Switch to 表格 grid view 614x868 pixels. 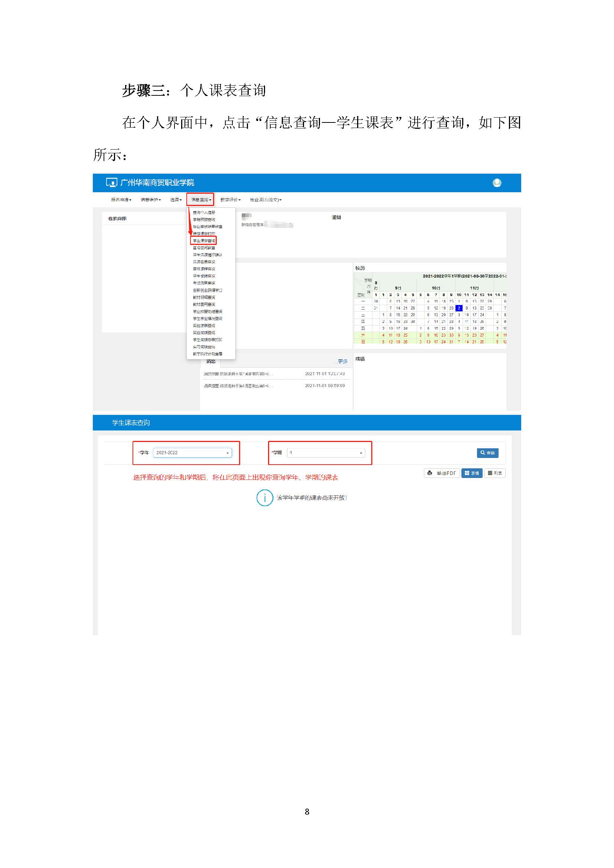tap(471, 473)
